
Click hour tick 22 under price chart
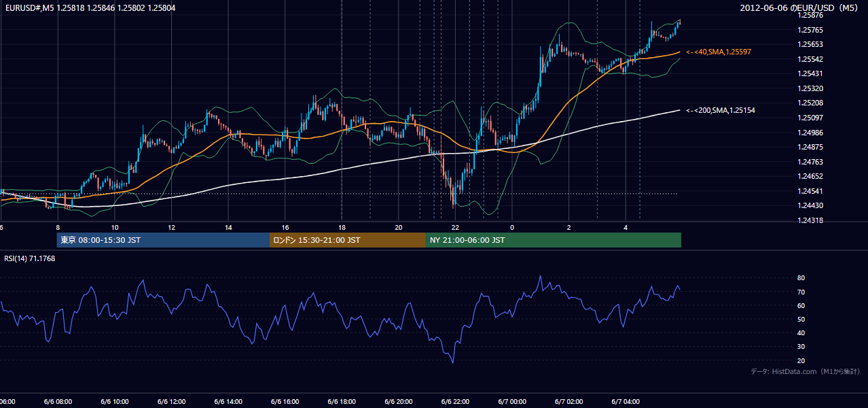(455, 228)
